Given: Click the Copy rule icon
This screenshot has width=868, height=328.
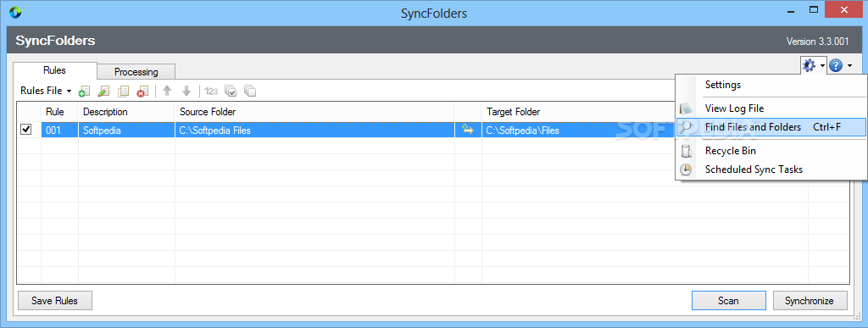Looking at the screenshot, I should click(124, 92).
